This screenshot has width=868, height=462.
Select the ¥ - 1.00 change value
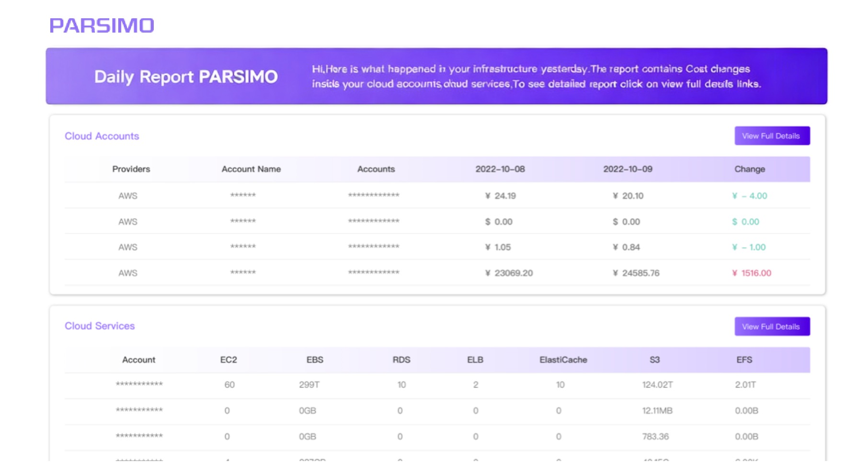(749, 247)
